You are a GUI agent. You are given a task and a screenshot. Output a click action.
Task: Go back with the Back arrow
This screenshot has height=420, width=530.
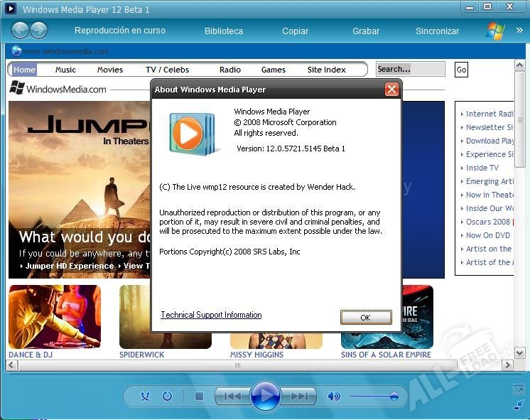tap(21, 31)
